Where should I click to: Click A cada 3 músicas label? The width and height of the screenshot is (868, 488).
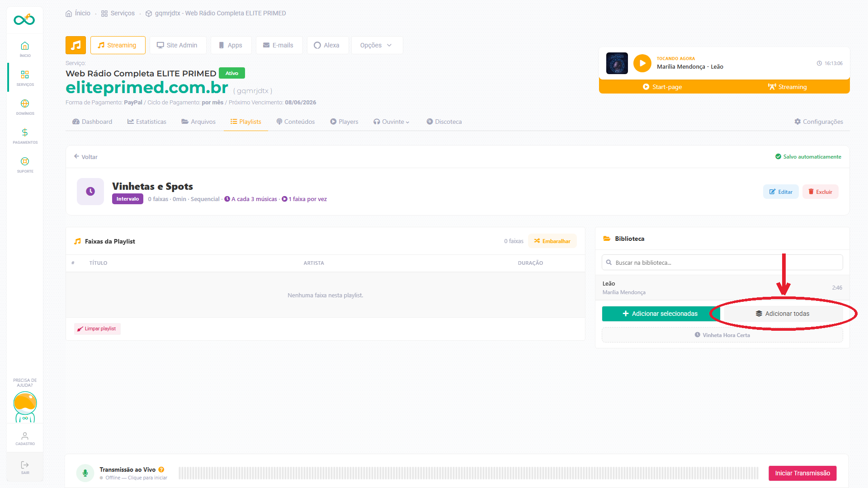click(251, 199)
